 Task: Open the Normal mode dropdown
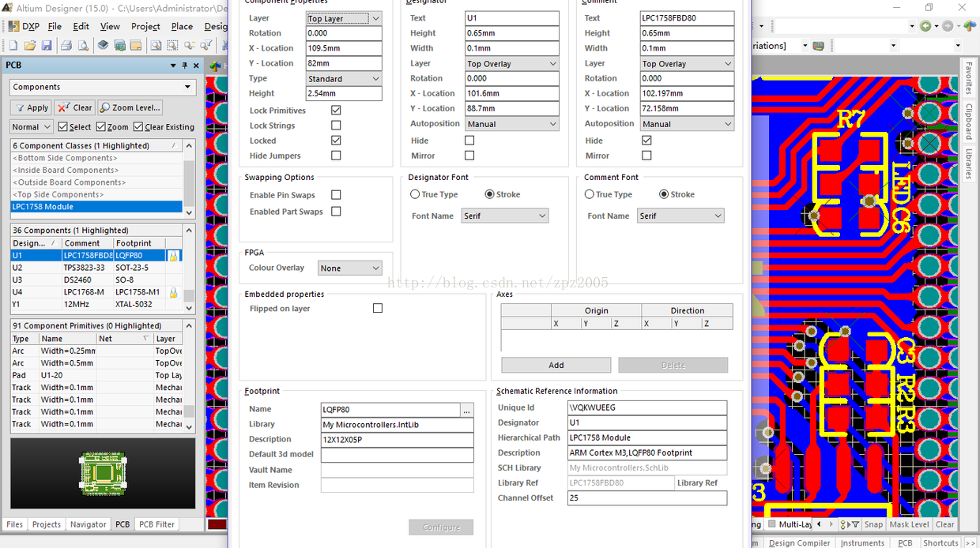(32, 126)
